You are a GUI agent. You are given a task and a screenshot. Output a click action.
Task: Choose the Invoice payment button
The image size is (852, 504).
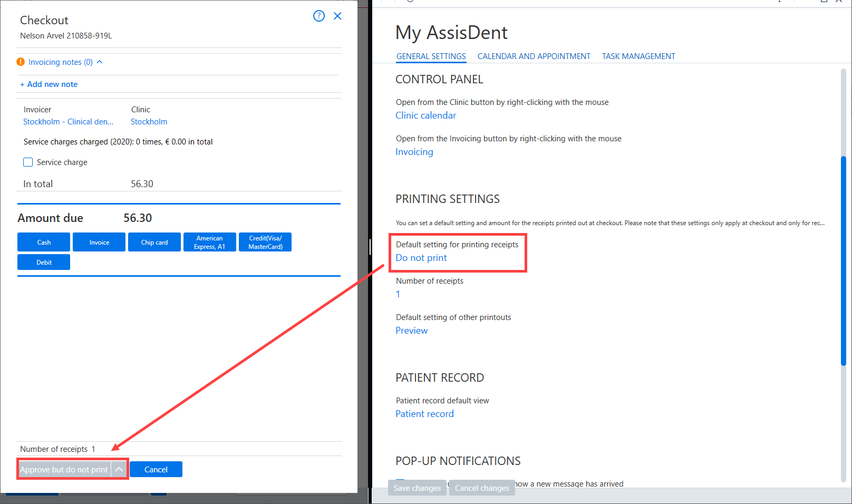tap(99, 242)
